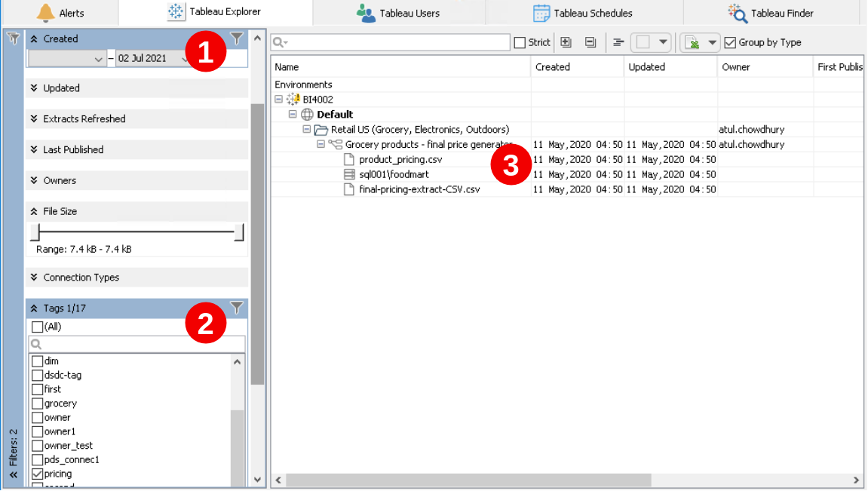
Task: Collapse the filters sidebar with double chevron
Action: click(14, 475)
